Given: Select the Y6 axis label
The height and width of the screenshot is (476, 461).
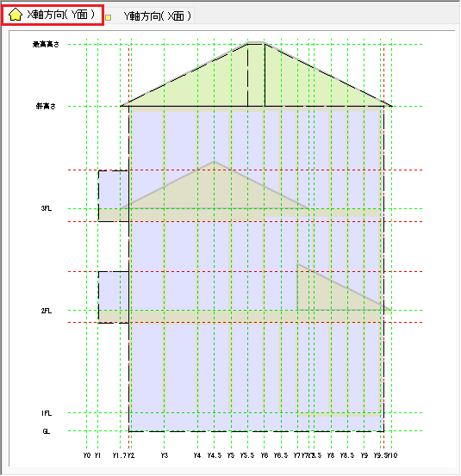Looking at the screenshot, I should [x=265, y=455].
